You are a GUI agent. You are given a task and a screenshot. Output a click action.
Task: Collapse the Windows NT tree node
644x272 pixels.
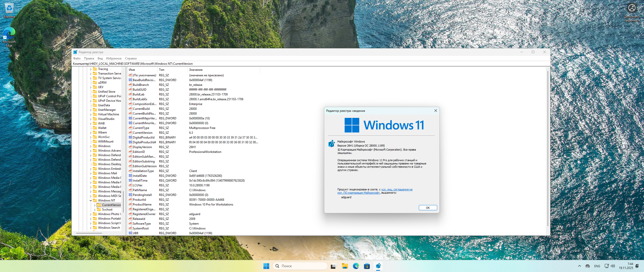coord(91,200)
